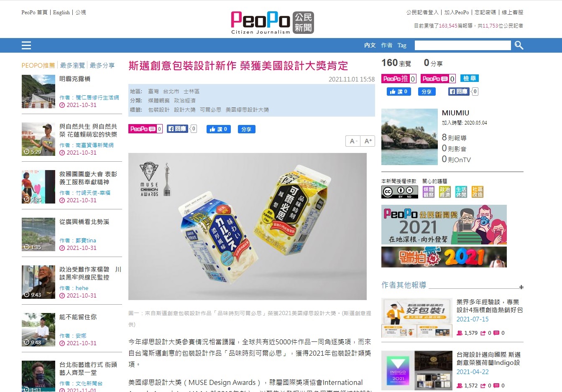562x392 pixels.
Task: Open 與自然共生 video thumbnail 5:29
Action: (x=38, y=139)
